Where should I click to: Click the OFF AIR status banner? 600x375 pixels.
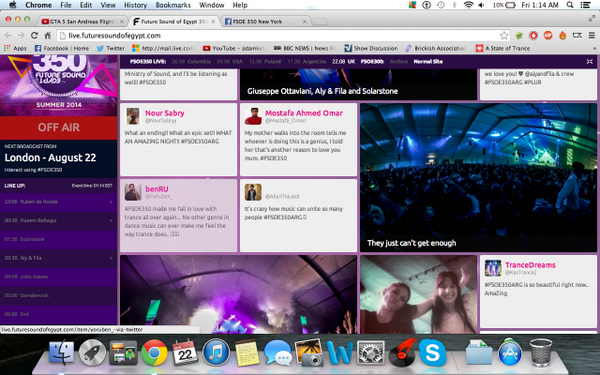pos(59,127)
